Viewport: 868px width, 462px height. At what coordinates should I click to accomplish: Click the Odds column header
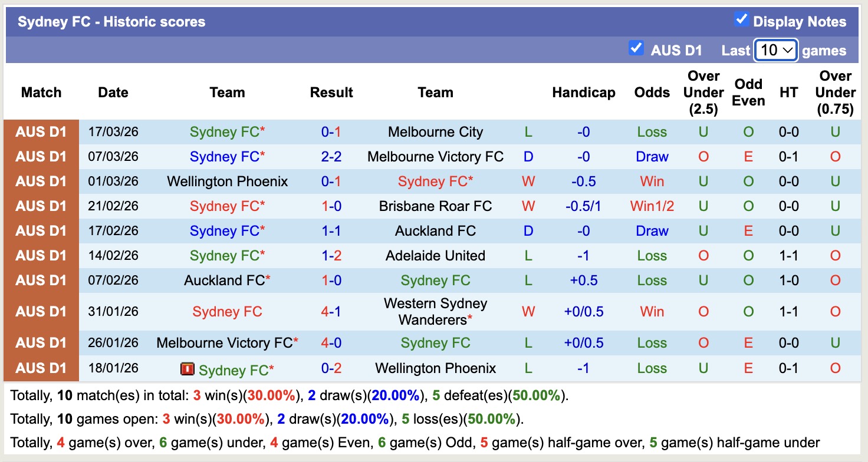coord(652,92)
